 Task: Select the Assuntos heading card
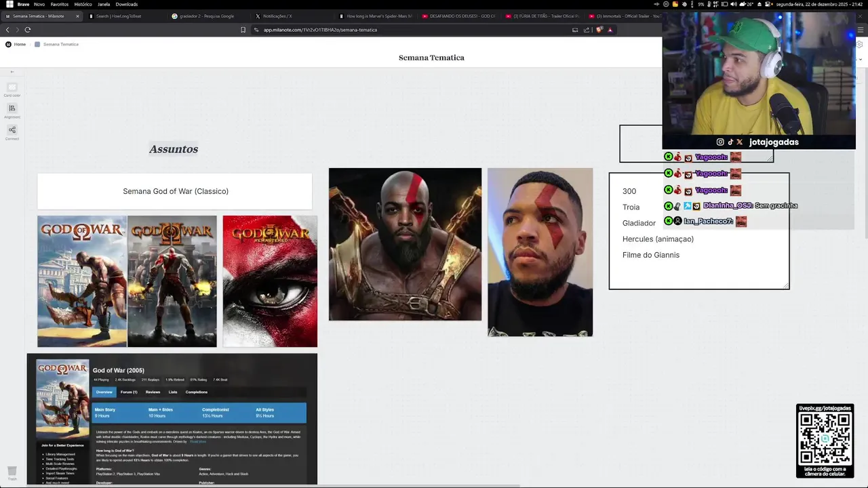(x=174, y=149)
